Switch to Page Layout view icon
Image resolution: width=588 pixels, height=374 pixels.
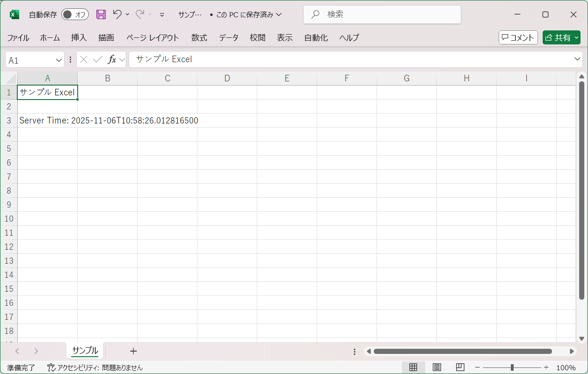[x=436, y=367]
